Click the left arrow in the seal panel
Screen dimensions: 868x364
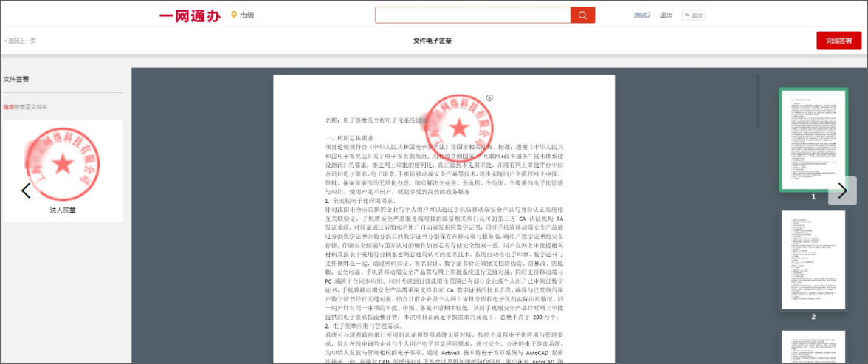pyautogui.click(x=26, y=190)
